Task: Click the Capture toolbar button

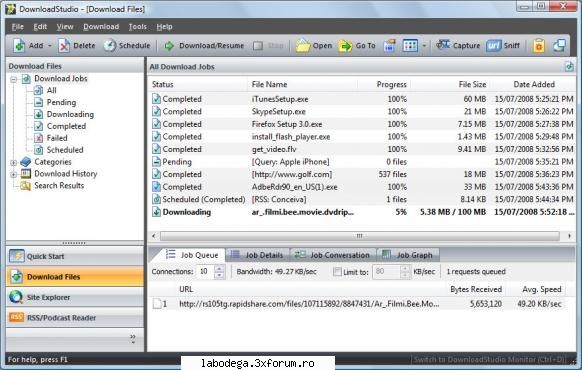Action: coord(458,46)
